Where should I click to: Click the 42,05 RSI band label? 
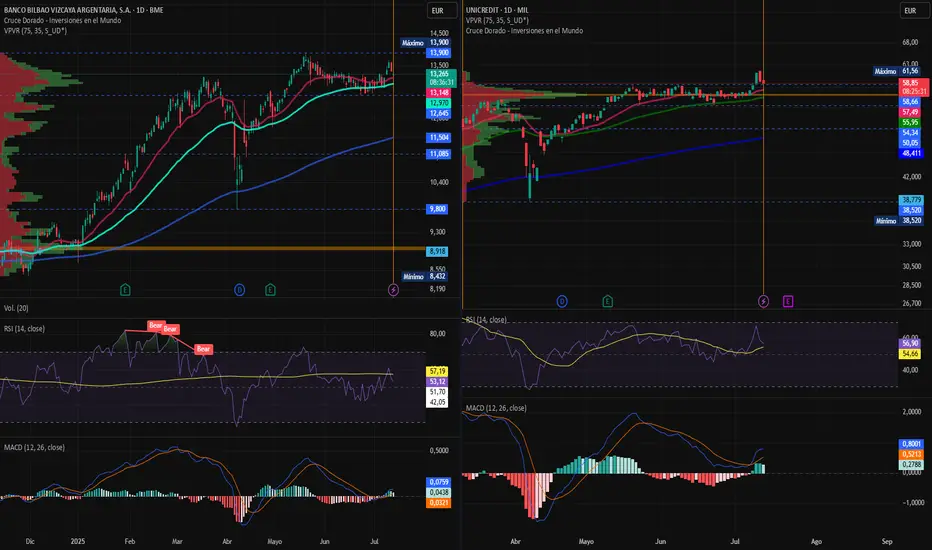pos(437,403)
